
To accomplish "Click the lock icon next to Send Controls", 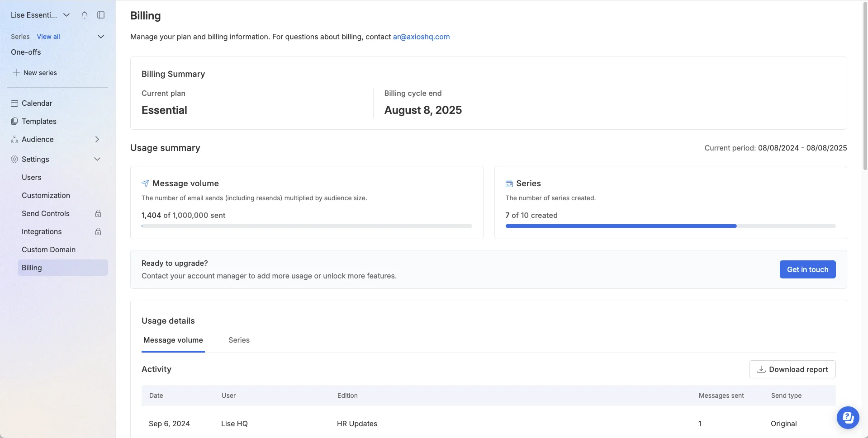I will pos(98,213).
